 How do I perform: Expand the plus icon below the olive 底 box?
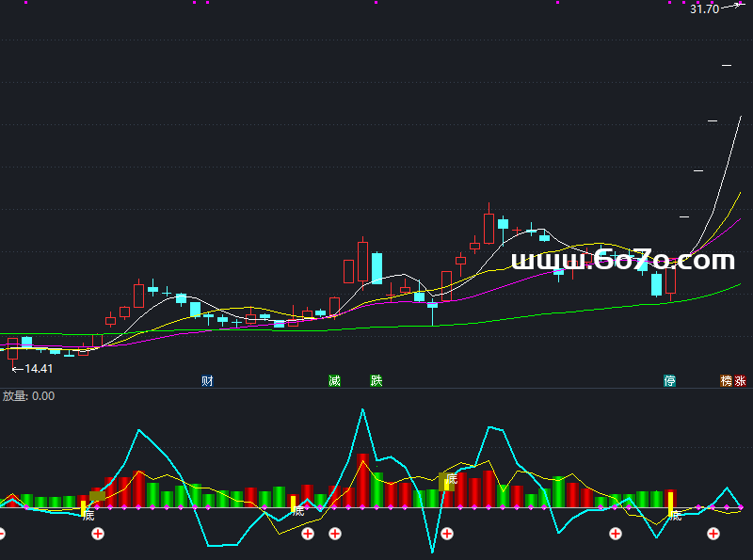447,535
